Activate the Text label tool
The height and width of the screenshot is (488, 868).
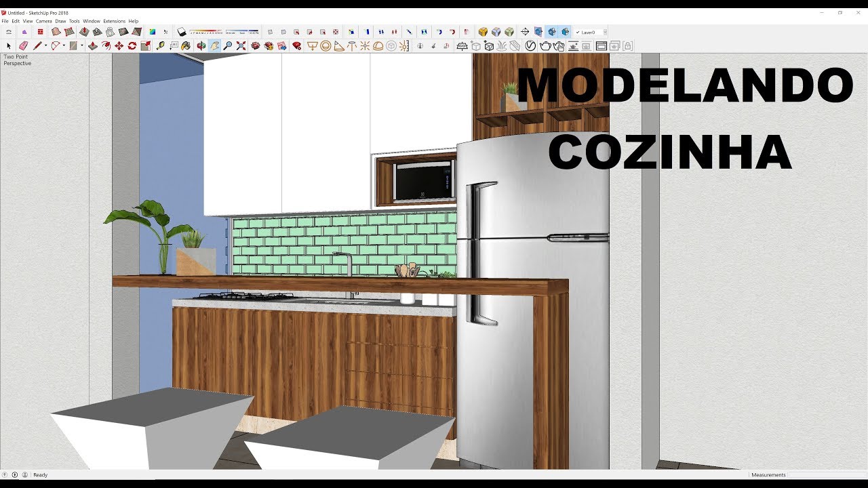(174, 45)
